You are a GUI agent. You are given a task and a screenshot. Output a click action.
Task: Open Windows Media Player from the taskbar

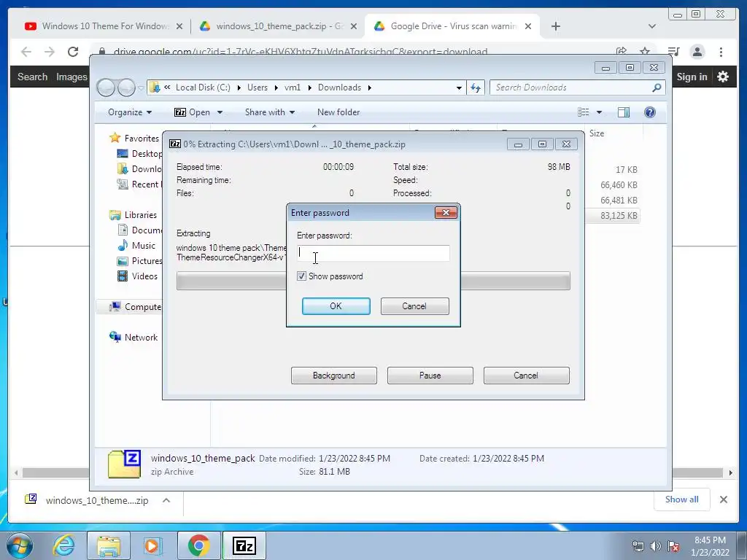(153, 545)
